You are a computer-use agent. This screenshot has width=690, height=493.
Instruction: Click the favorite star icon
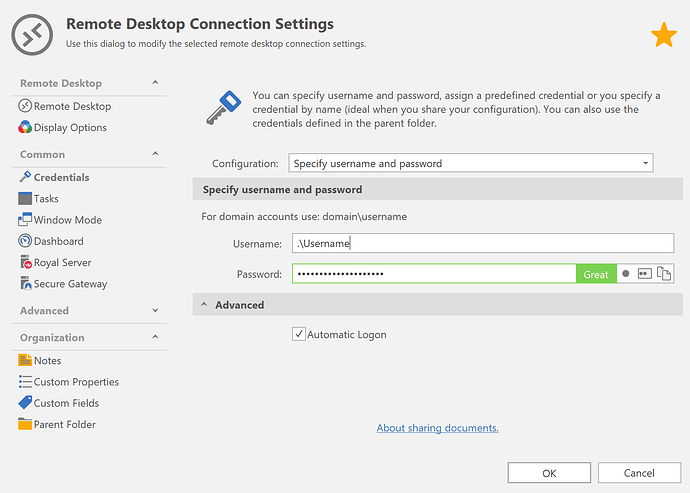click(663, 36)
